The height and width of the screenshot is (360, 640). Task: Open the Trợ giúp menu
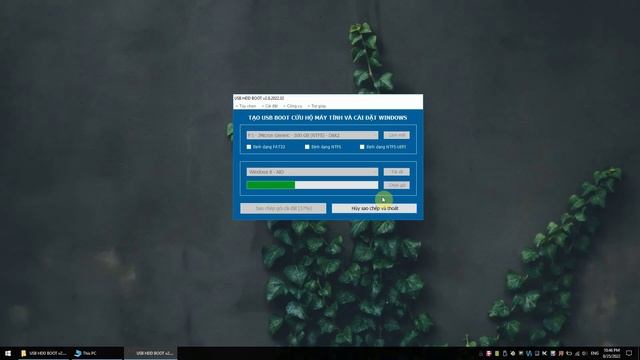click(317, 106)
